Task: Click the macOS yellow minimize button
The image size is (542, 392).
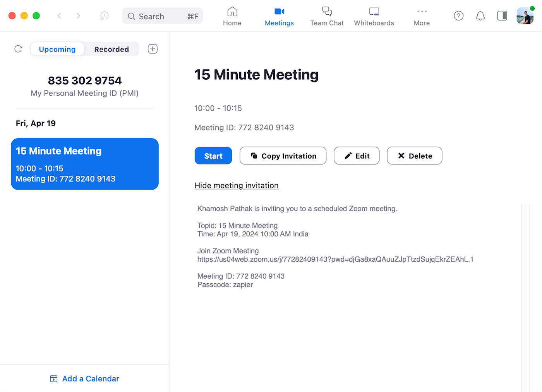Action: (24, 16)
